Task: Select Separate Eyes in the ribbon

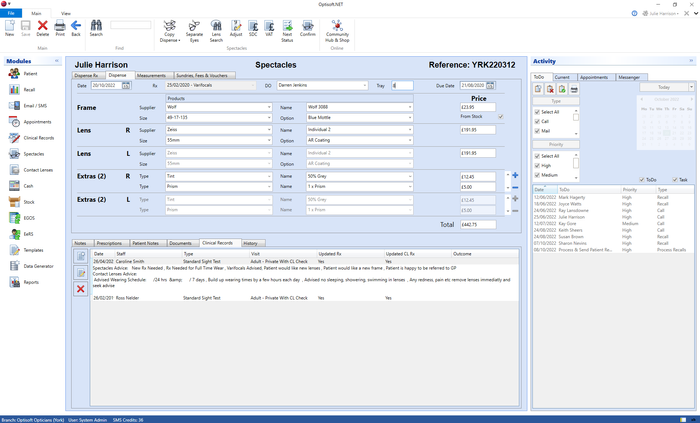Action: click(x=194, y=31)
